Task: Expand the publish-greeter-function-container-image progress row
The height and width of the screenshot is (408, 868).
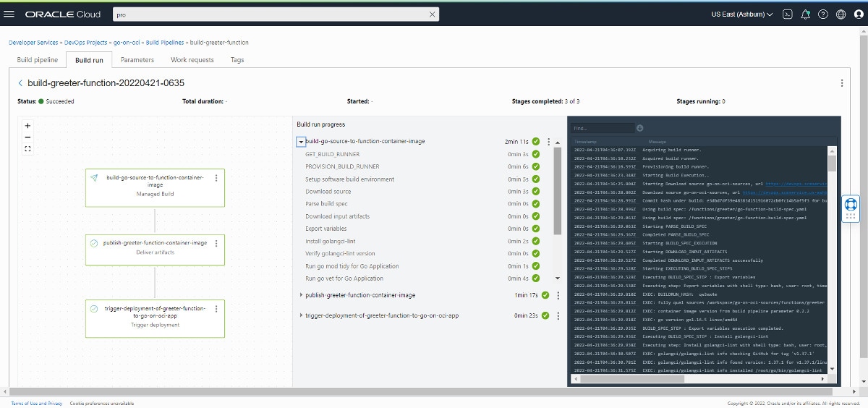Action: click(301, 295)
